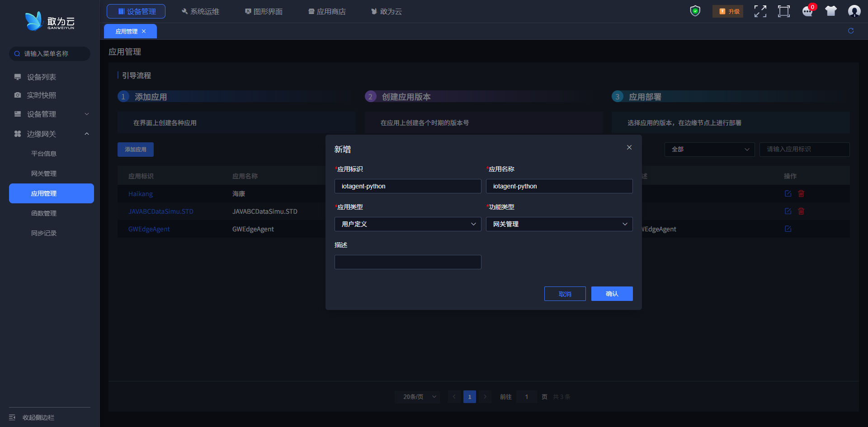868x427 pixels.
Task: Open the JAVABCDataSimu.STD app link
Action: point(161,211)
